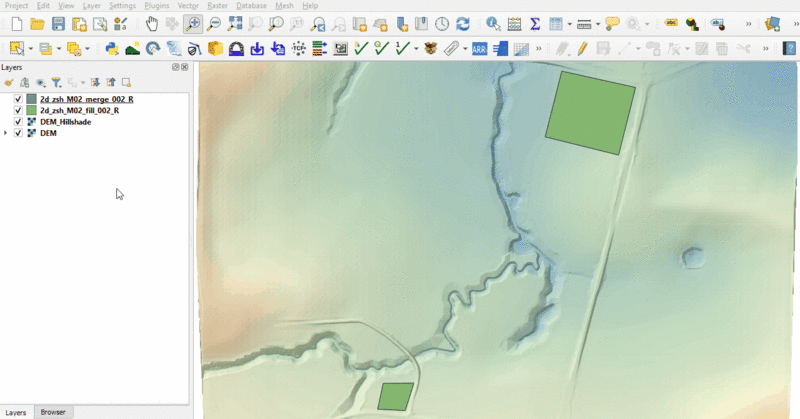Select the Identify Features tool
800x419 pixels.
coord(493,24)
